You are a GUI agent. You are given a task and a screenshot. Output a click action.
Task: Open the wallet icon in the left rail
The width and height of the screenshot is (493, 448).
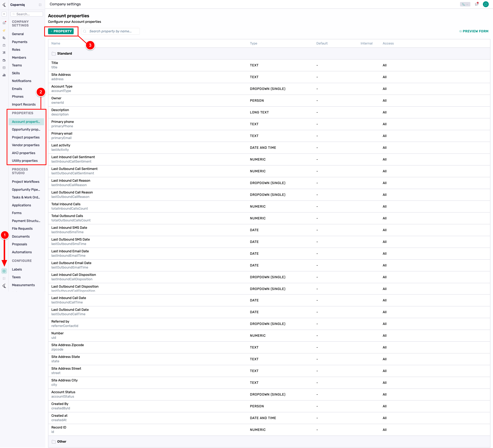pyautogui.click(x=4, y=60)
